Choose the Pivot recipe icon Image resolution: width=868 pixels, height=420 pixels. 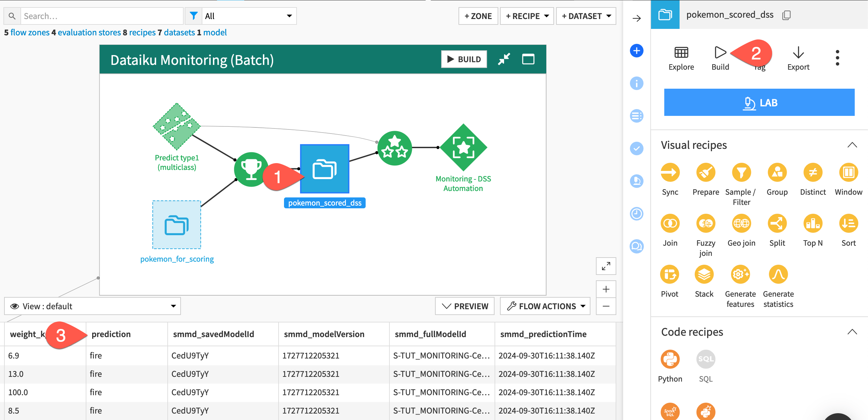669,275
